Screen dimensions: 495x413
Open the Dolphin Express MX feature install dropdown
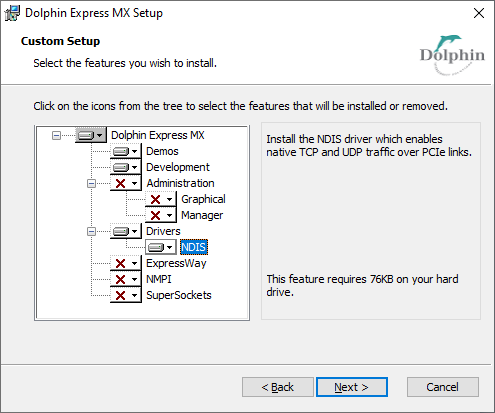click(x=91, y=135)
